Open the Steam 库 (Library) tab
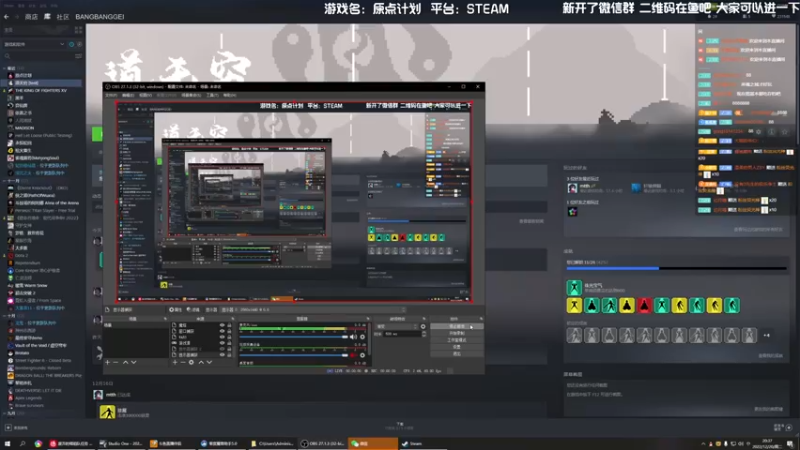This screenshot has height=450, width=800. pyautogui.click(x=47, y=17)
